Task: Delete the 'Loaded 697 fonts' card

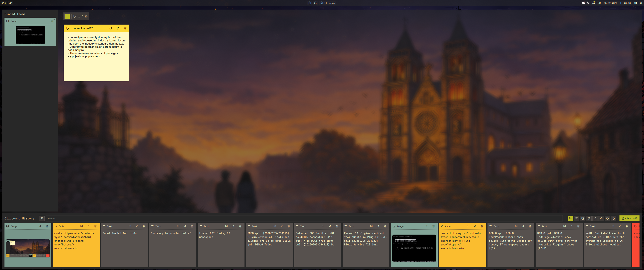Action: [x=240, y=226]
